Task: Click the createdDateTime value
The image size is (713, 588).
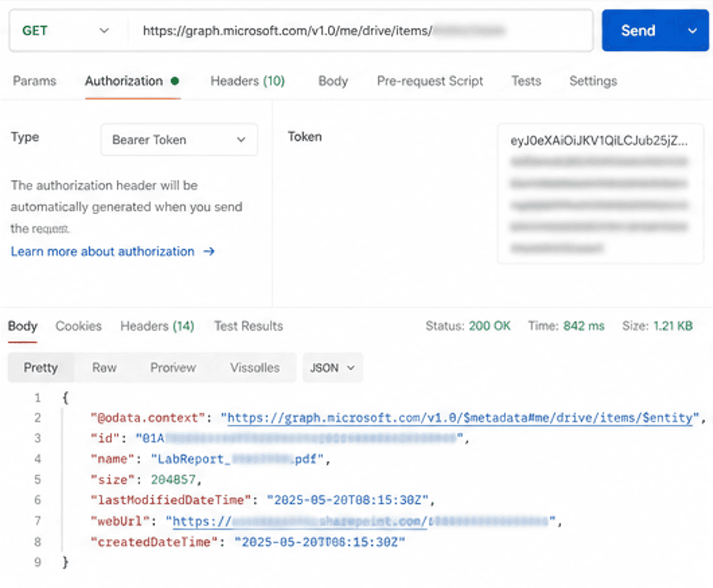Action: (x=320, y=542)
